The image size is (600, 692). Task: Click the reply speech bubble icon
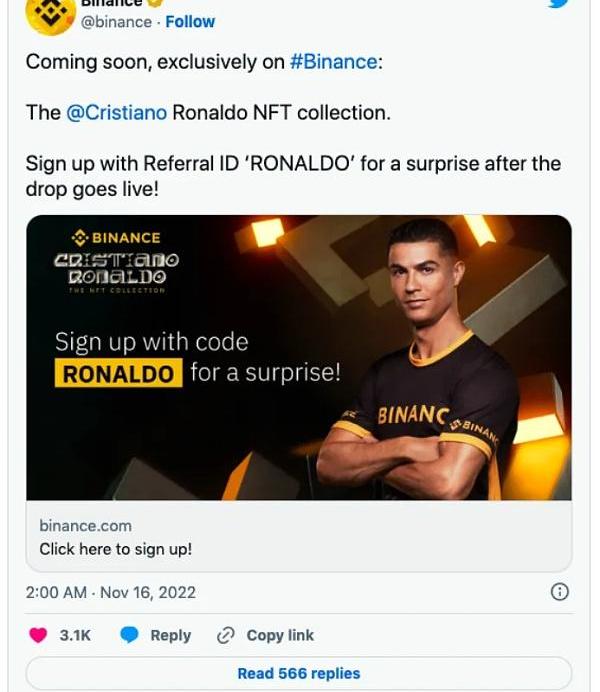pyautogui.click(x=129, y=635)
